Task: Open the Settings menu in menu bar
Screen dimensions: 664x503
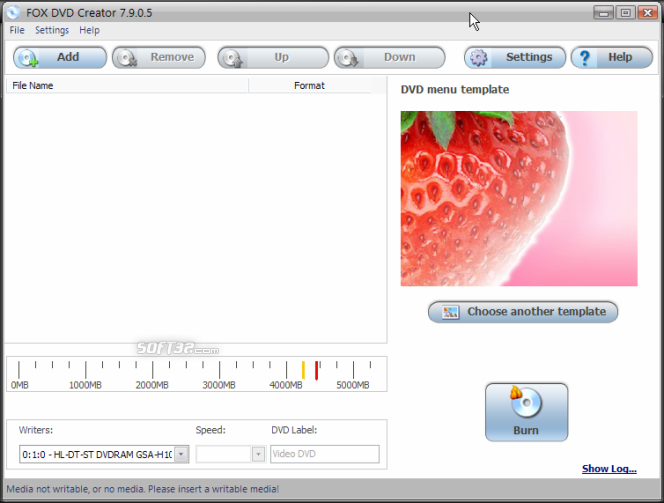Action: click(52, 30)
